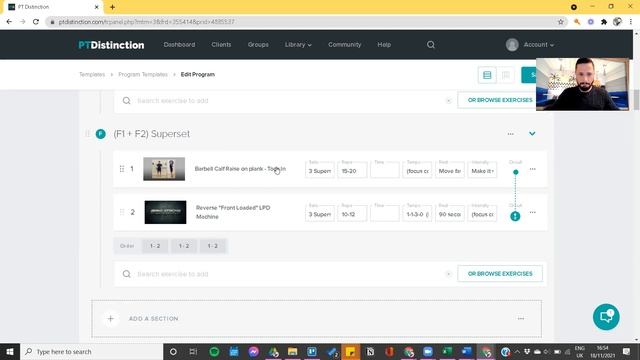Click the drag handle of the Reverse Front Loaded row
This screenshot has height=360, width=640.
(122, 212)
